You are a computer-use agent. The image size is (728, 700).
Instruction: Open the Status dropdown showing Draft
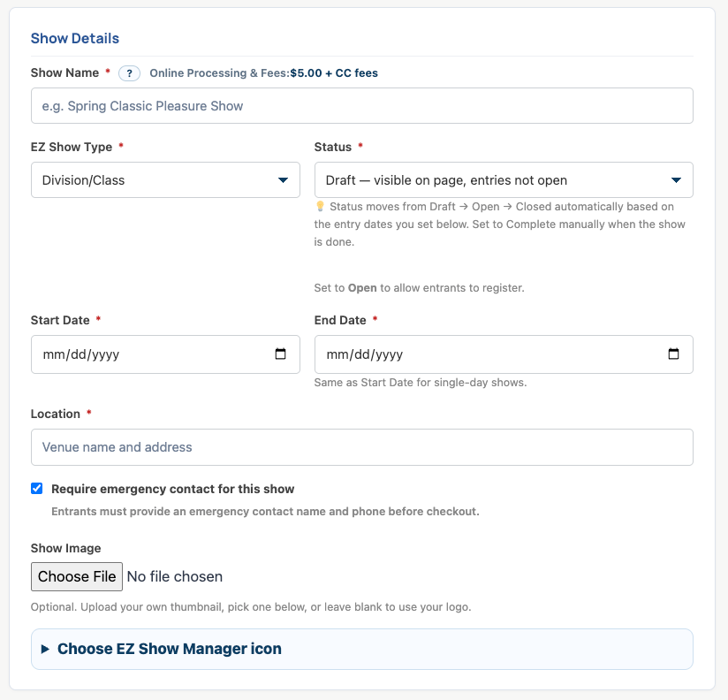[504, 179]
